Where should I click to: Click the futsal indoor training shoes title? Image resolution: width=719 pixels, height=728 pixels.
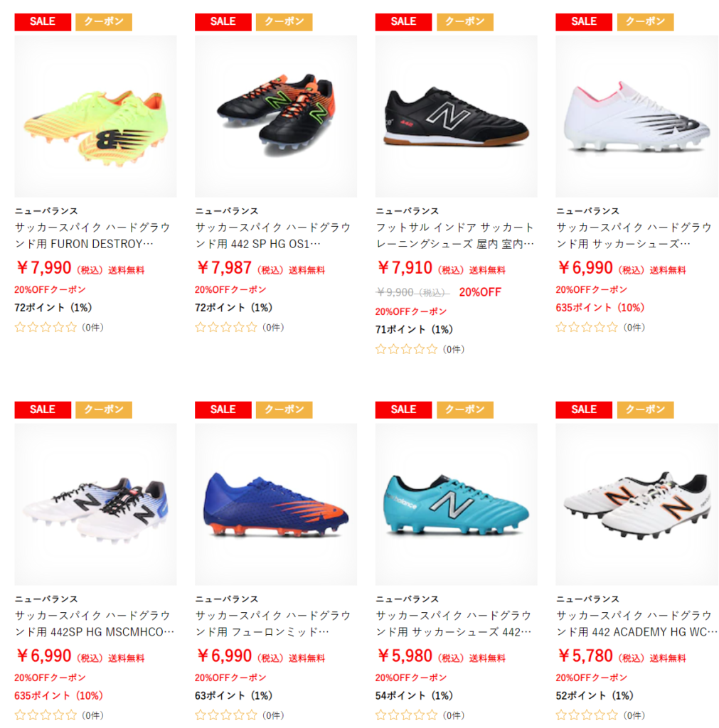pos(455,236)
